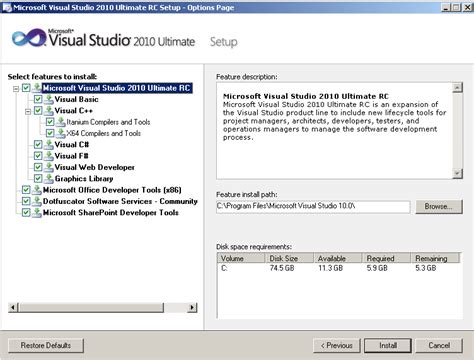The height and width of the screenshot is (360, 474).
Task: Select the Visual F# feature label
Action: pos(71,156)
